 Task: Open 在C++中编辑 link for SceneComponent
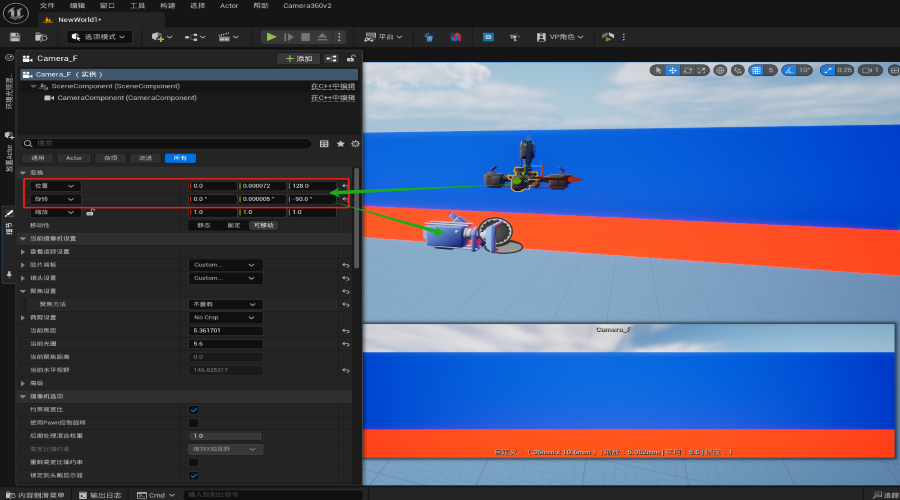coord(333,86)
